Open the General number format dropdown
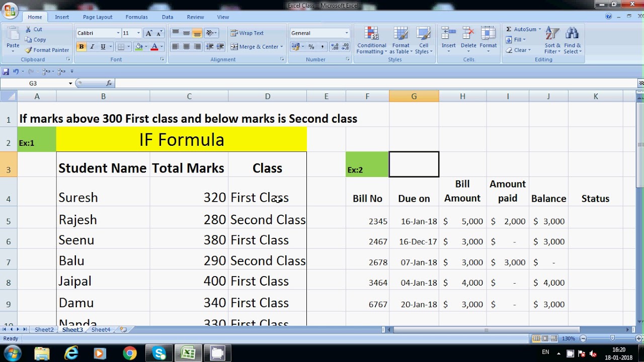This screenshot has width=644, height=362. [x=346, y=33]
